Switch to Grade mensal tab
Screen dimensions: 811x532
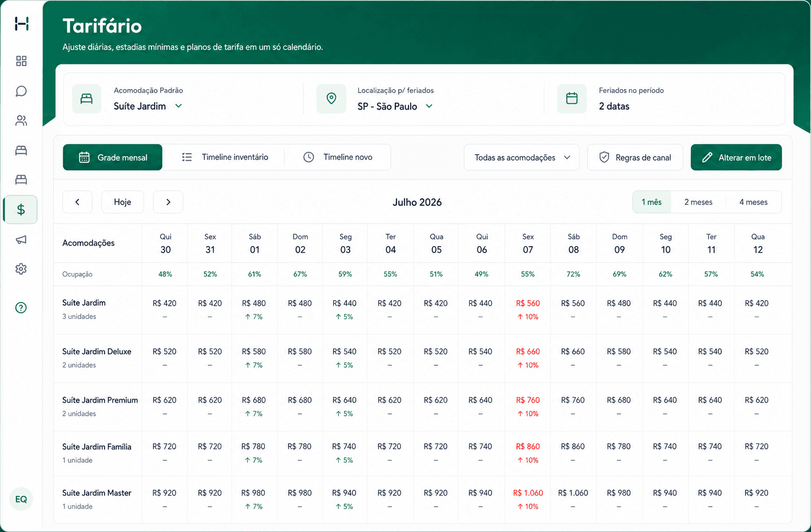pos(112,158)
